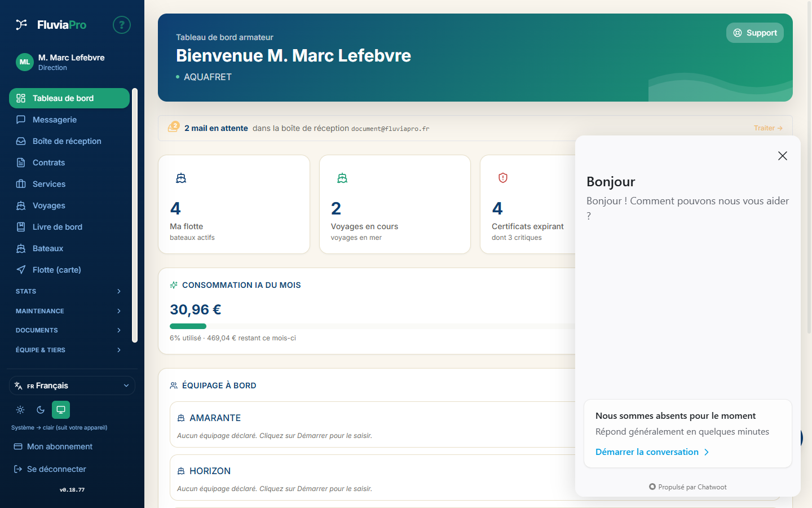812x508 pixels.
Task: Click the FluviaPro logo icon
Action: (x=21, y=24)
